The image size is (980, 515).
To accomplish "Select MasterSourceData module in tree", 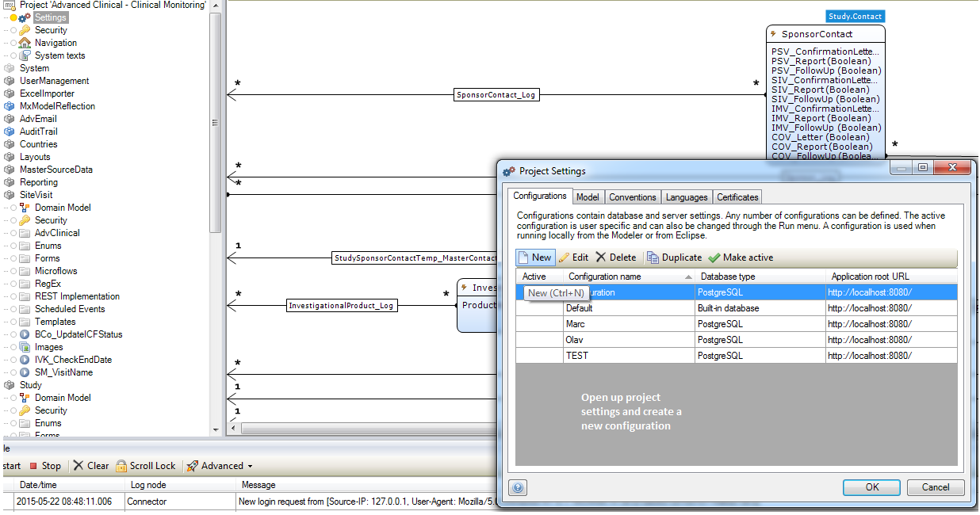I will pyautogui.click(x=56, y=170).
